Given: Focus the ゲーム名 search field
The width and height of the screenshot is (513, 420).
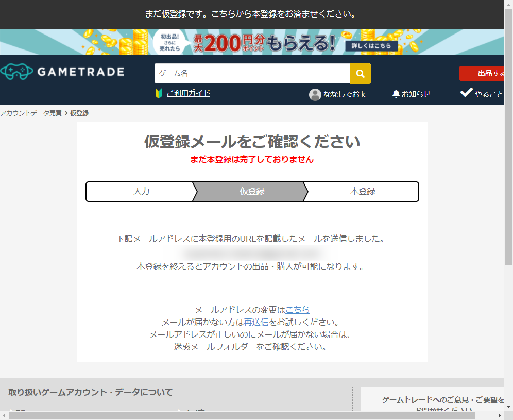Looking at the screenshot, I should (x=252, y=74).
